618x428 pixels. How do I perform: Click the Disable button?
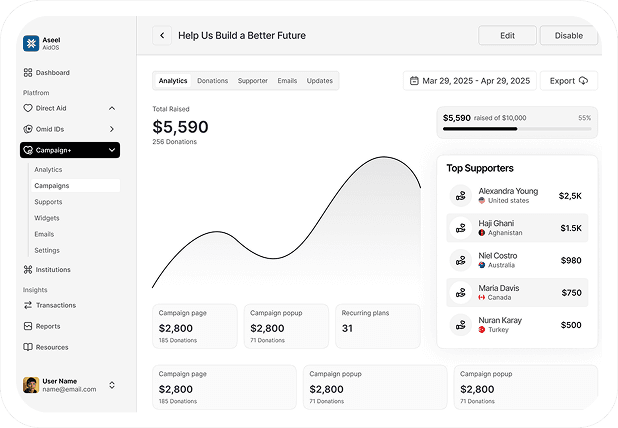click(568, 36)
